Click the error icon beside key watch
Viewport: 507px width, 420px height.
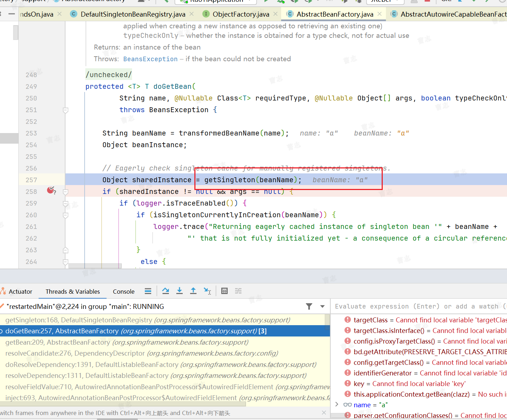[348, 383]
